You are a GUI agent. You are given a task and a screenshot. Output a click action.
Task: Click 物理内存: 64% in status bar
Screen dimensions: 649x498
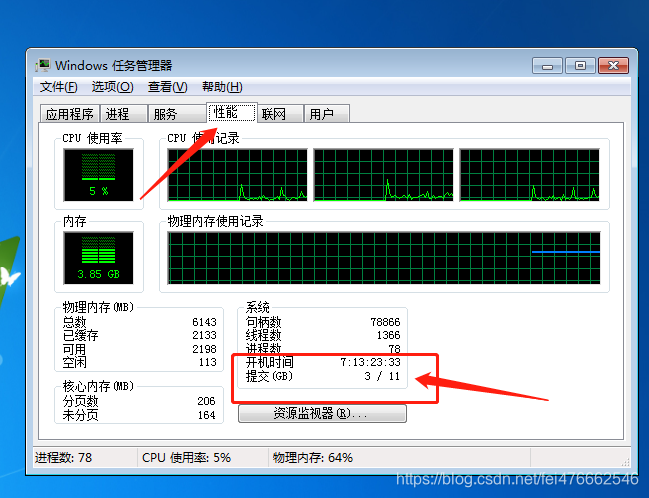pos(312,457)
